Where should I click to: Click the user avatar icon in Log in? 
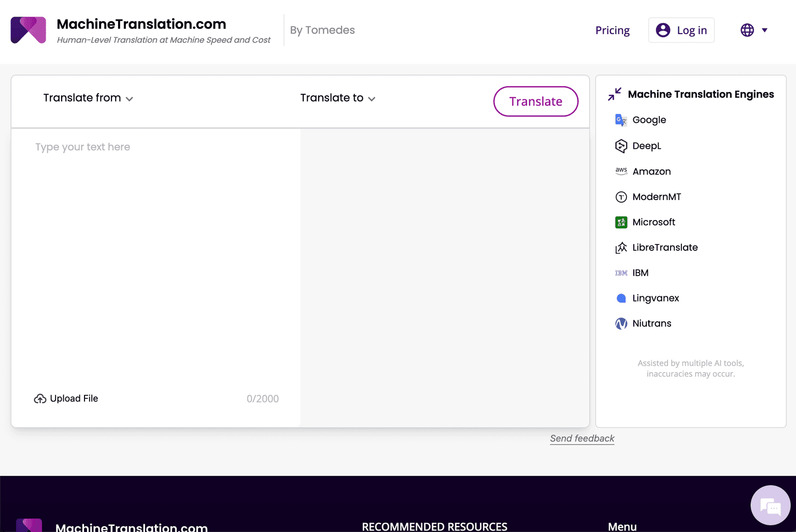[663, 30]
